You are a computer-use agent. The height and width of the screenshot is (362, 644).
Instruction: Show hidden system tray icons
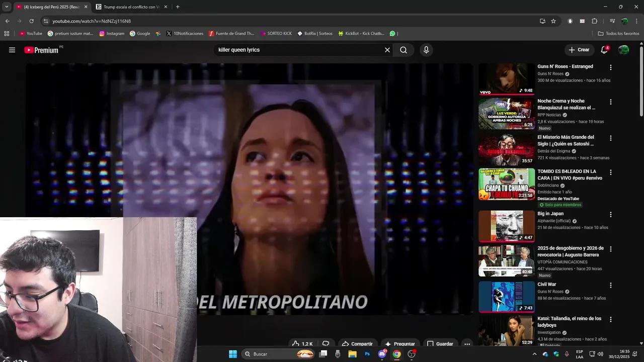point(534,354)
